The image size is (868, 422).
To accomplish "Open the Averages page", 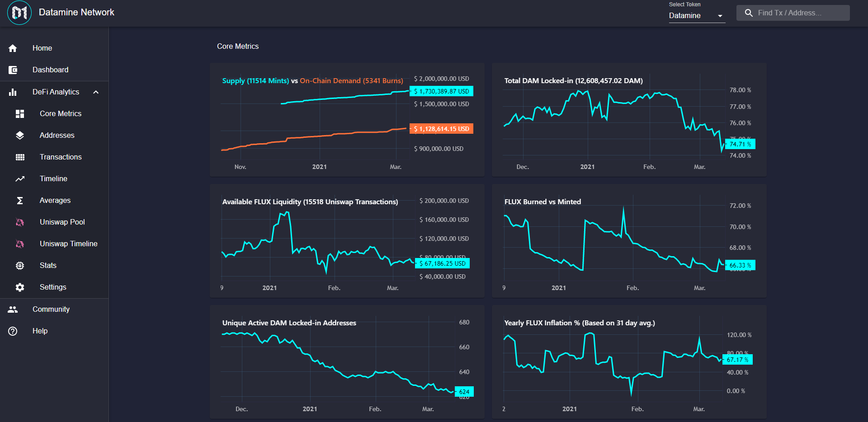I will click(x=54, y=200).
